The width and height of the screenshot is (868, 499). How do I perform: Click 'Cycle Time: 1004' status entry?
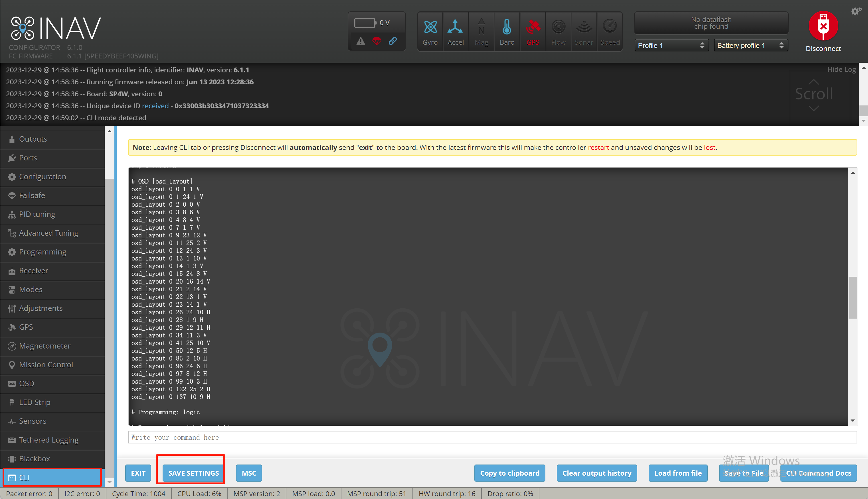139,494
